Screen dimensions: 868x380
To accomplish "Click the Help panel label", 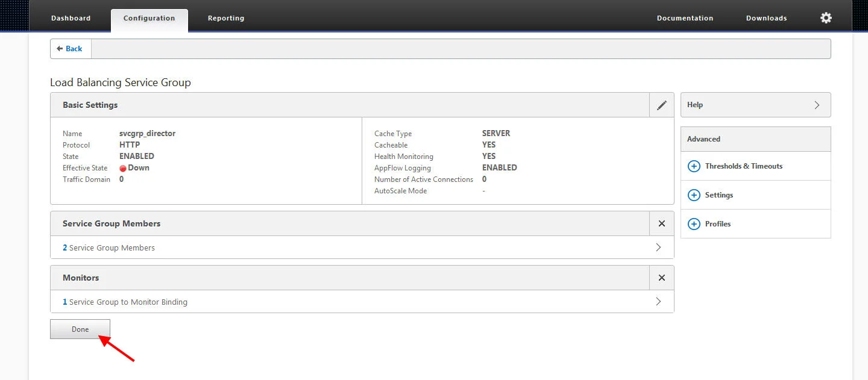I will [x=695, y=105].
